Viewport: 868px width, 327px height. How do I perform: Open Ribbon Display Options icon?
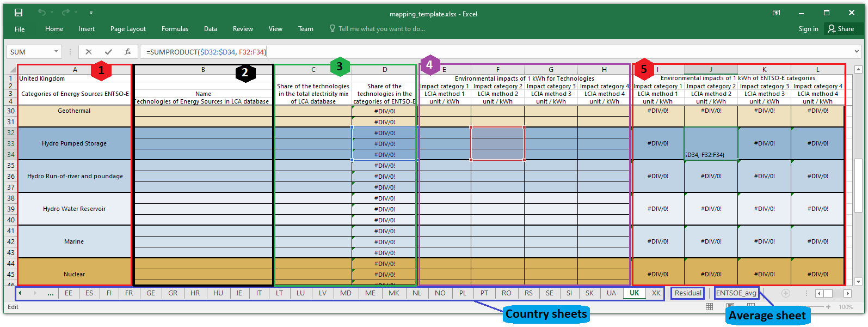click(777, 13)
